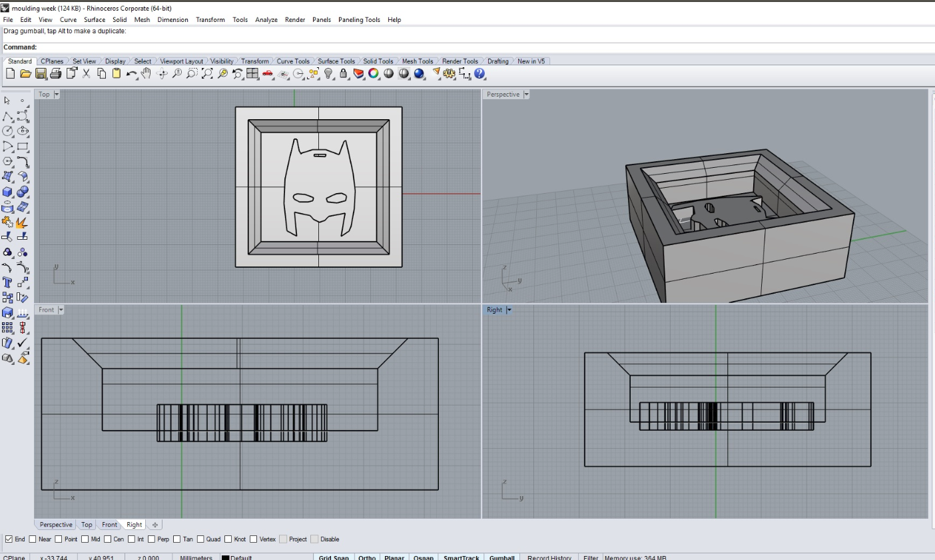Click the checkmark Check objects icon

[23, 343]
